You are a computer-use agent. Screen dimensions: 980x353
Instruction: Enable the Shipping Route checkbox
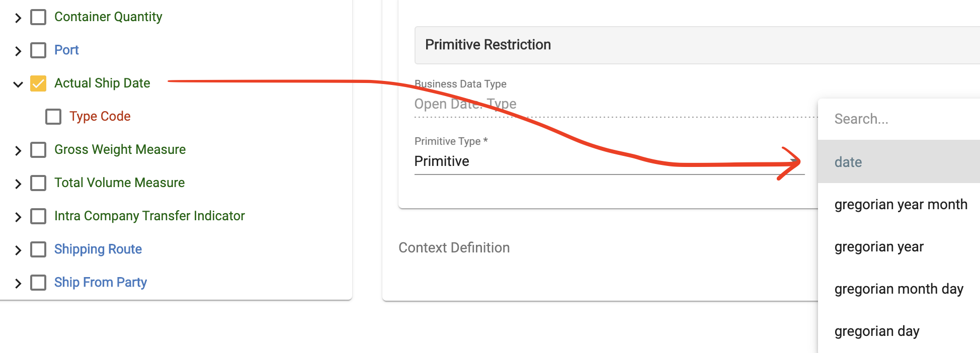click(38, 249)
